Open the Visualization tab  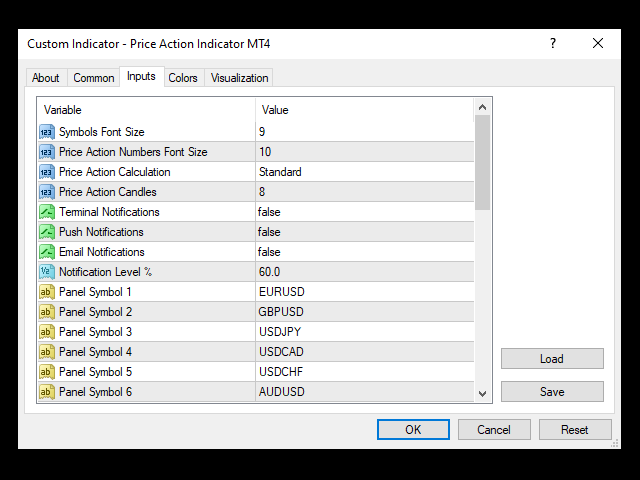[x=239, y=78]
